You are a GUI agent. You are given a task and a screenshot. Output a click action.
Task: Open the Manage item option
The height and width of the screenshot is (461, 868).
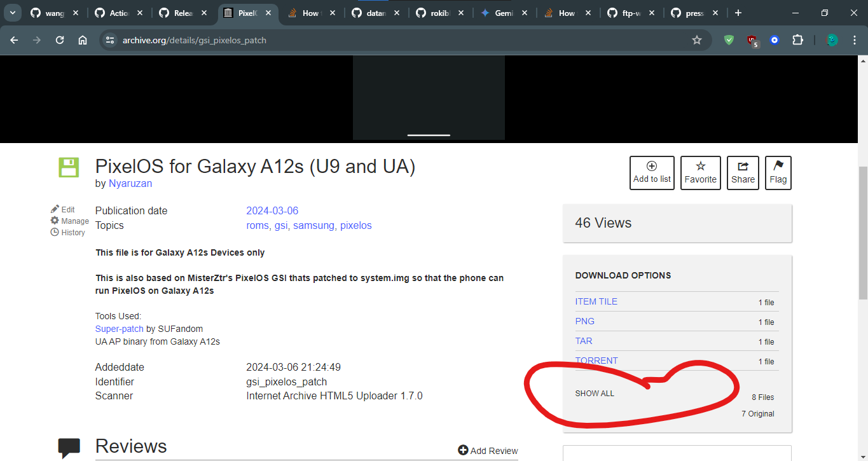[x=70, y=221]
